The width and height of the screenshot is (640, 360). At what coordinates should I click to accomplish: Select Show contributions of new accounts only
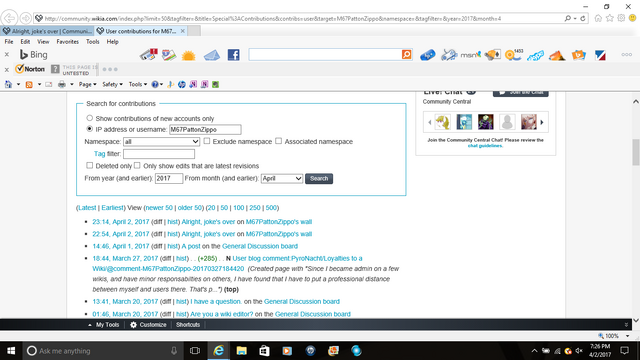pos(89,118)
